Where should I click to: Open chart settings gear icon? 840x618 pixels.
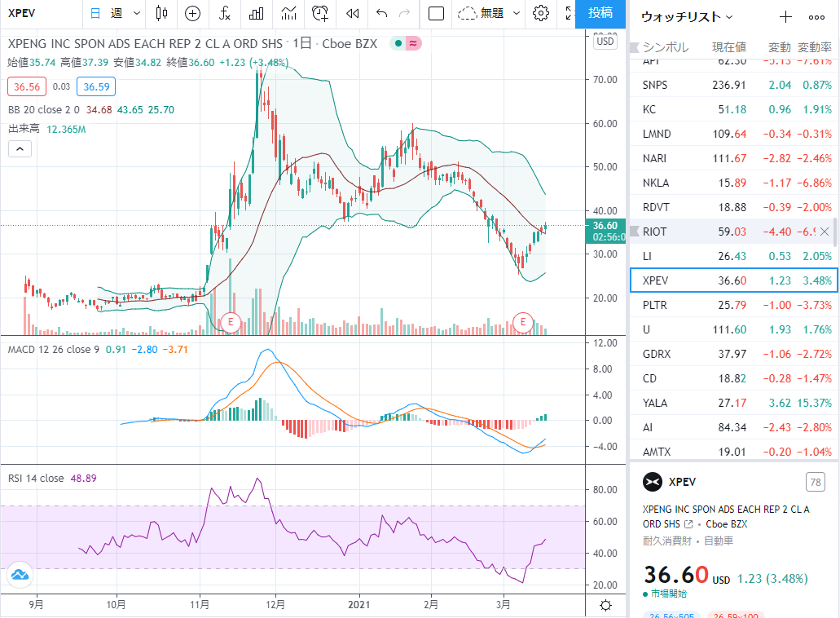pos(541,13)
